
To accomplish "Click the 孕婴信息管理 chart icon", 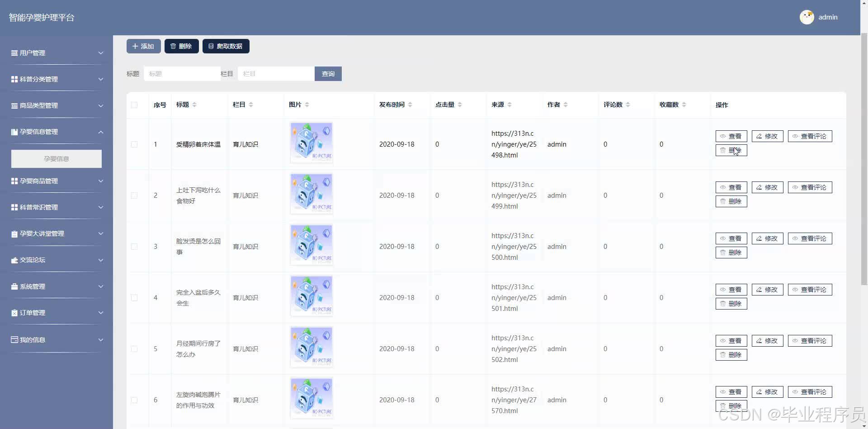I will point(14,132).
